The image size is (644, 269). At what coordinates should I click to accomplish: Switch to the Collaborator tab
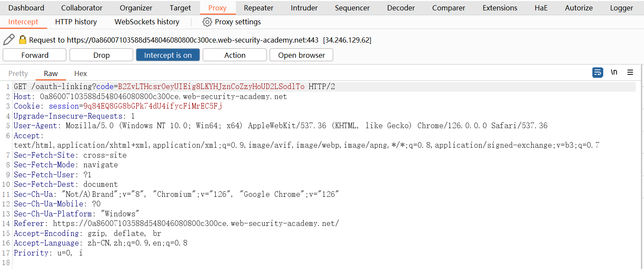[x=82, y=8]
